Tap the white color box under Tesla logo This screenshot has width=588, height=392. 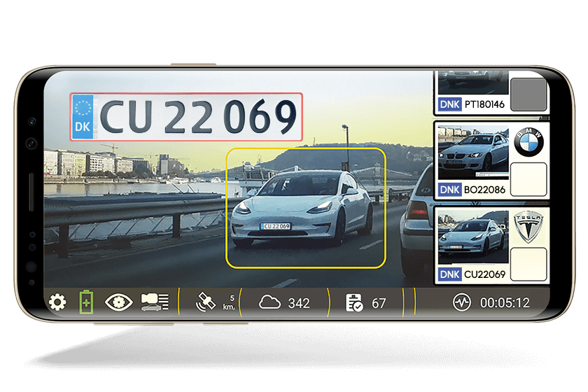coord(528,264)
